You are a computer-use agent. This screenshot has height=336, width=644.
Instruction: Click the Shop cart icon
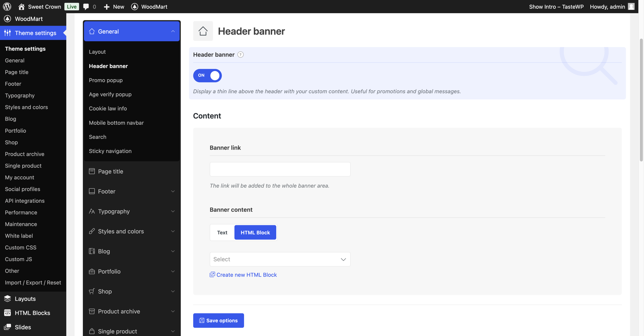pyautogui.click(x=92, y=291)
